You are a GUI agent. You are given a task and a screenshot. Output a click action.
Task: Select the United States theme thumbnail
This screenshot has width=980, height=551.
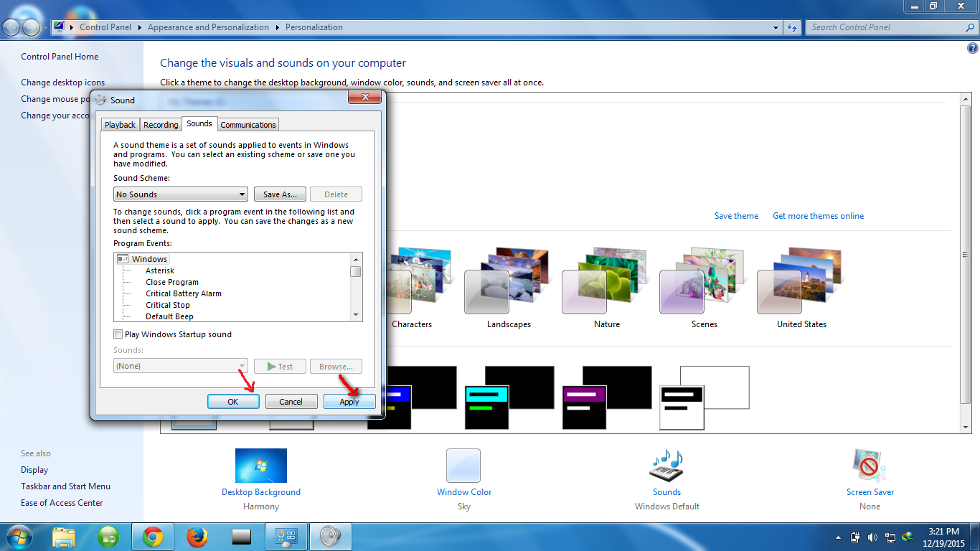(x=801, y=281)
